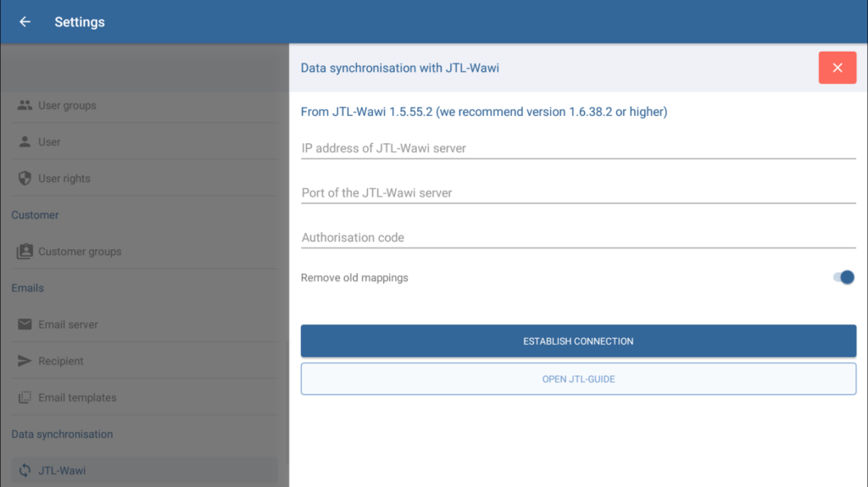Click the User rights shield icon
The width and height of the screenshot is (868, 487).
25,179
